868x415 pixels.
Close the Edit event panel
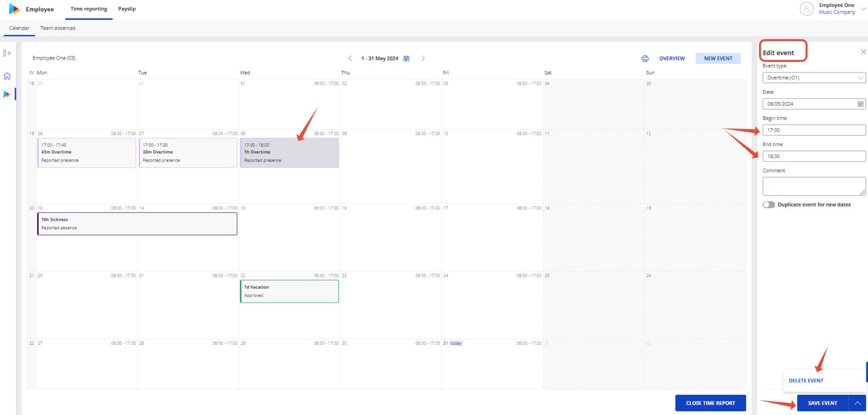pos(863,52)
